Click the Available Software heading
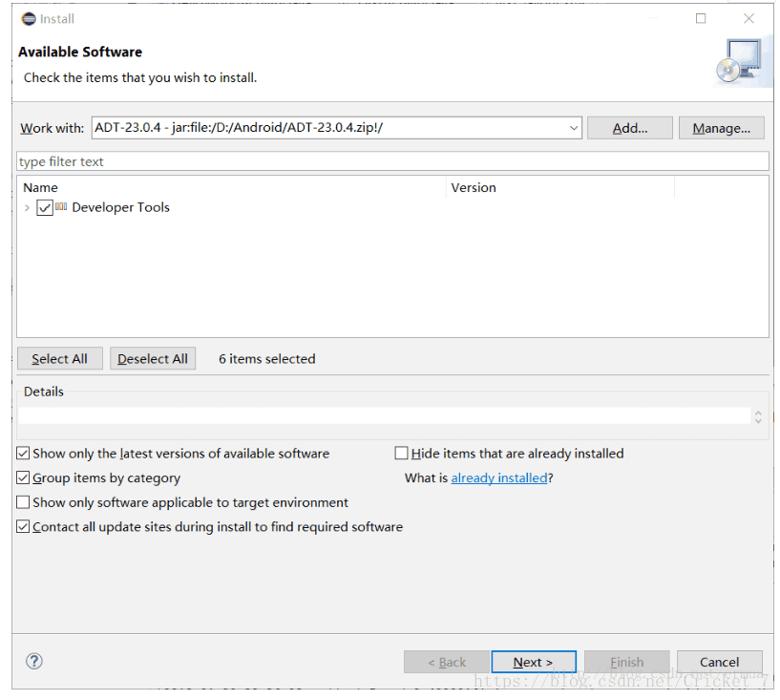Screen dimensions: 780x700 [80, 52]
